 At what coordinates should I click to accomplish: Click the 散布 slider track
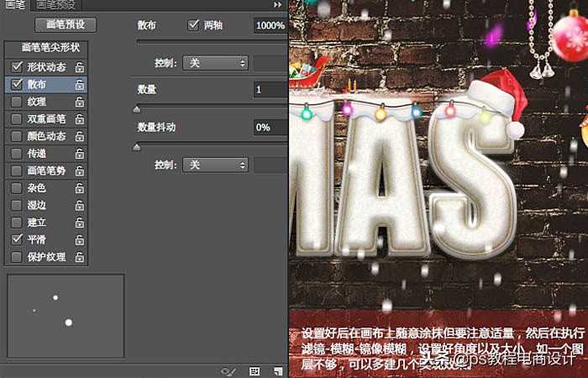click(x=212, y=42)
